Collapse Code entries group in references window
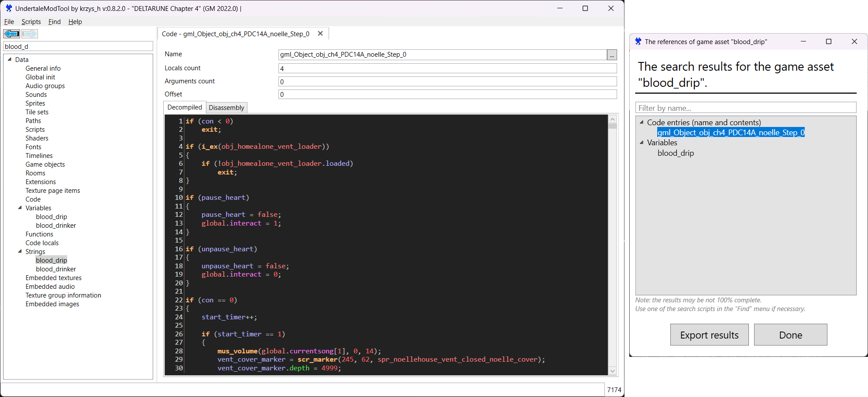This screenshot has height=397, width=868. point(642,123)
